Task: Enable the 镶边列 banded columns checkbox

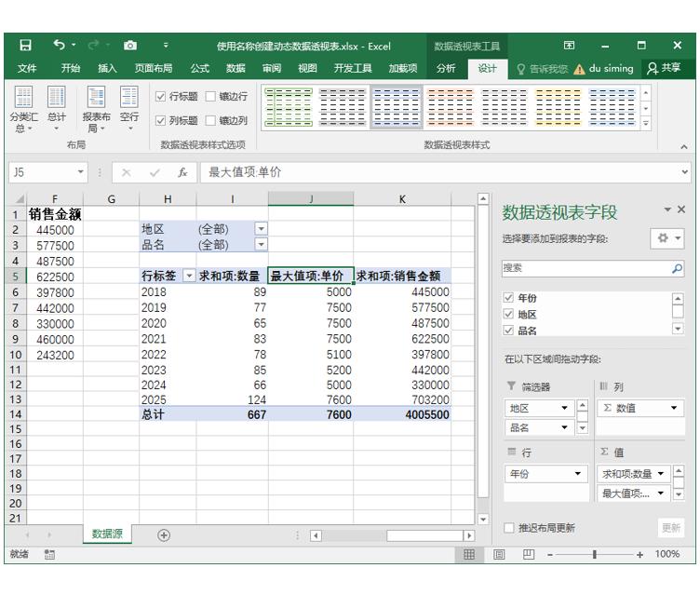Action: tap(210, 121)
